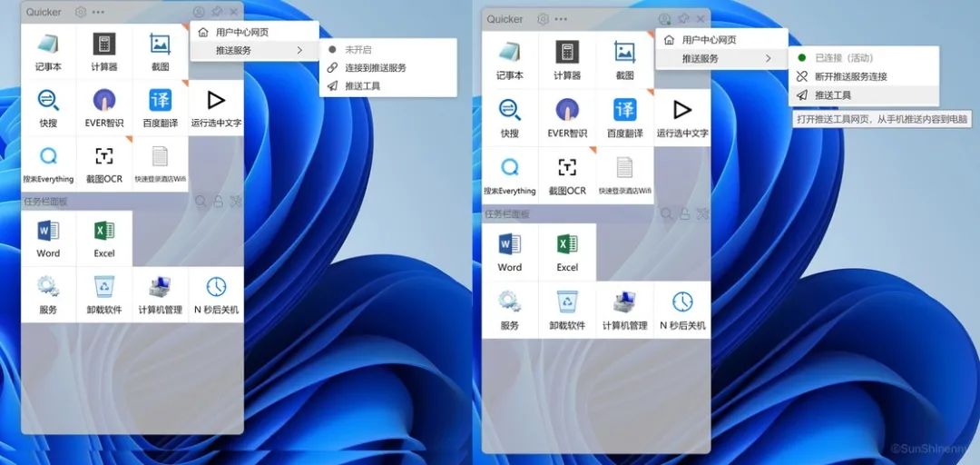This screenshot has height=465, width=980.
Task: Open 快搜 in the left Quicker panel
Action: coord(49,108)
